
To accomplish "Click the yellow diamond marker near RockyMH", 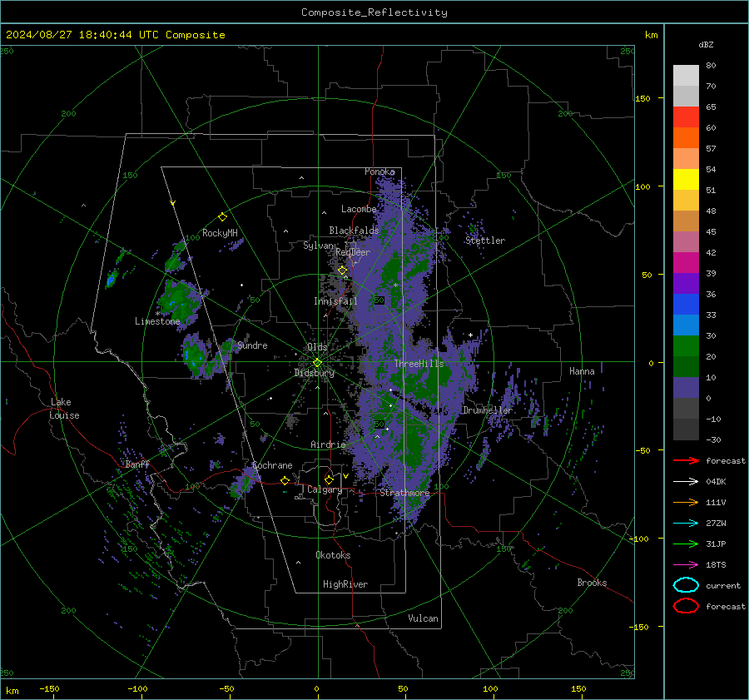I will point(222,217).
